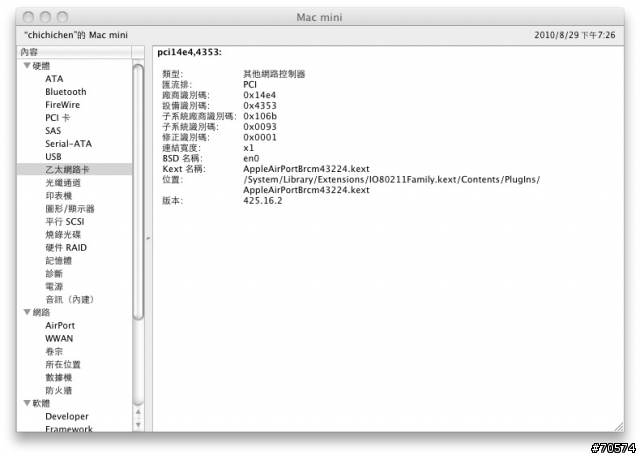Viewport: 640px width, 456px height.
Task: Click the sidebar scrollbar thumb
Action: [138, 192]
